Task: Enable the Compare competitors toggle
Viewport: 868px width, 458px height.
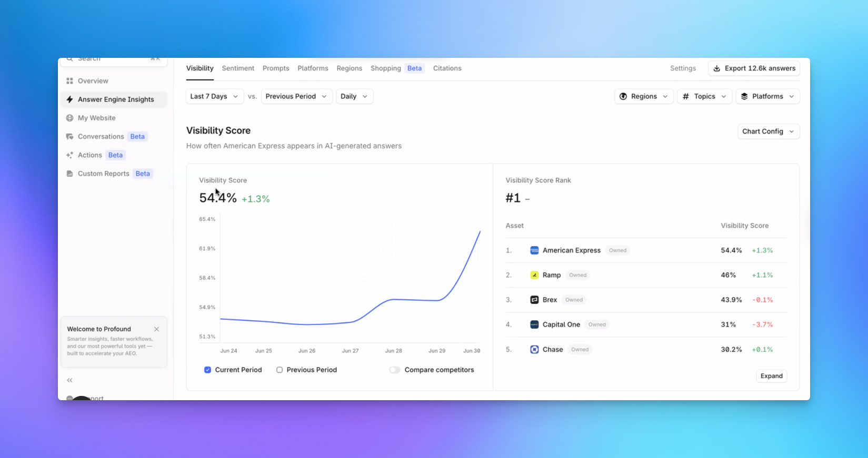Action: pyautogui.click(x=395, y=370)
